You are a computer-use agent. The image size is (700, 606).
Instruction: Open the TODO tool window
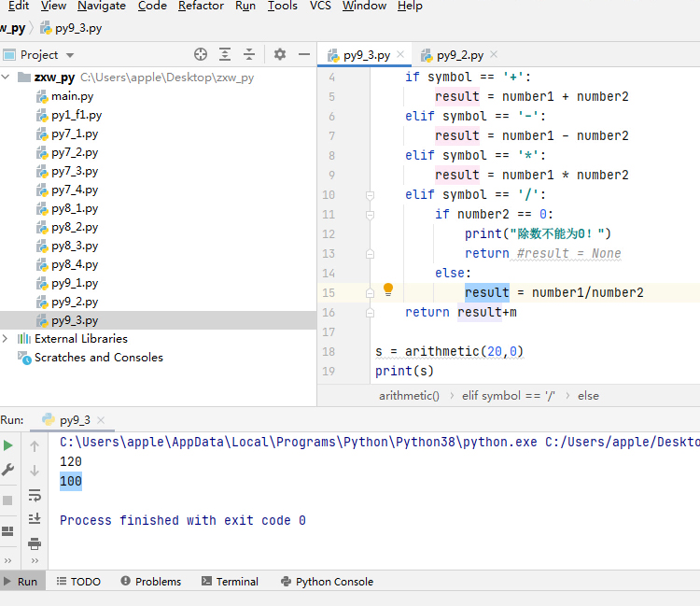pyautogui.click(x=78, y=582)
